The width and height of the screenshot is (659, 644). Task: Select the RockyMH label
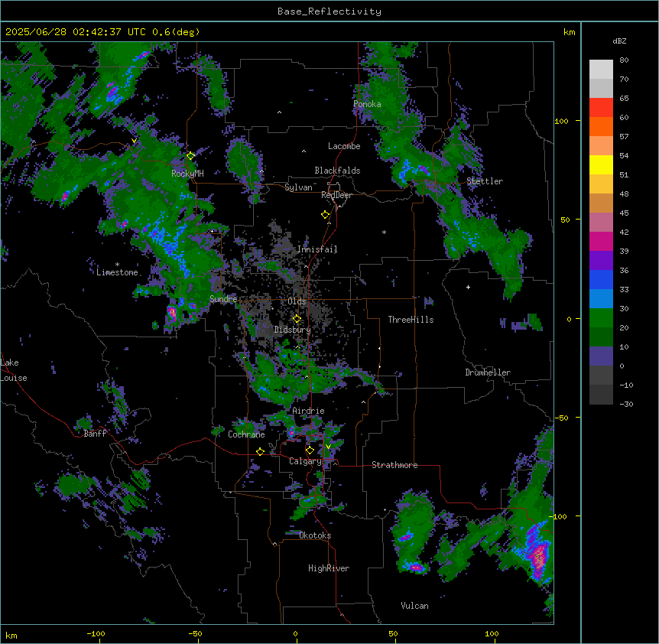(187, 173)
